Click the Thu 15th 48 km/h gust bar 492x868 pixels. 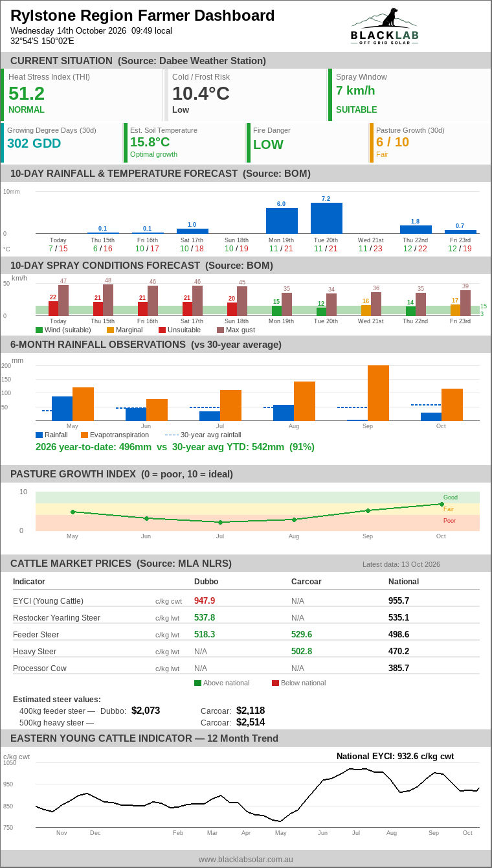coord(108,300)
